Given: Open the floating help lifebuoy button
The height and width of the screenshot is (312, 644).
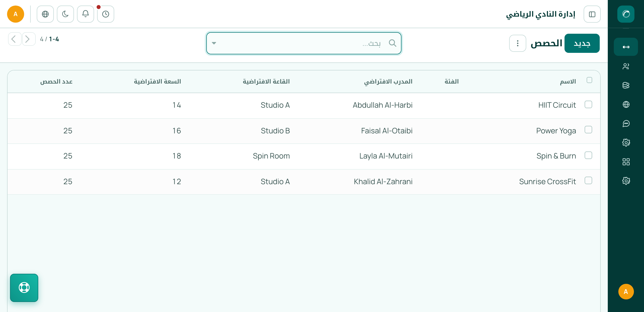Looking at the screenshot, I should 24,288.
